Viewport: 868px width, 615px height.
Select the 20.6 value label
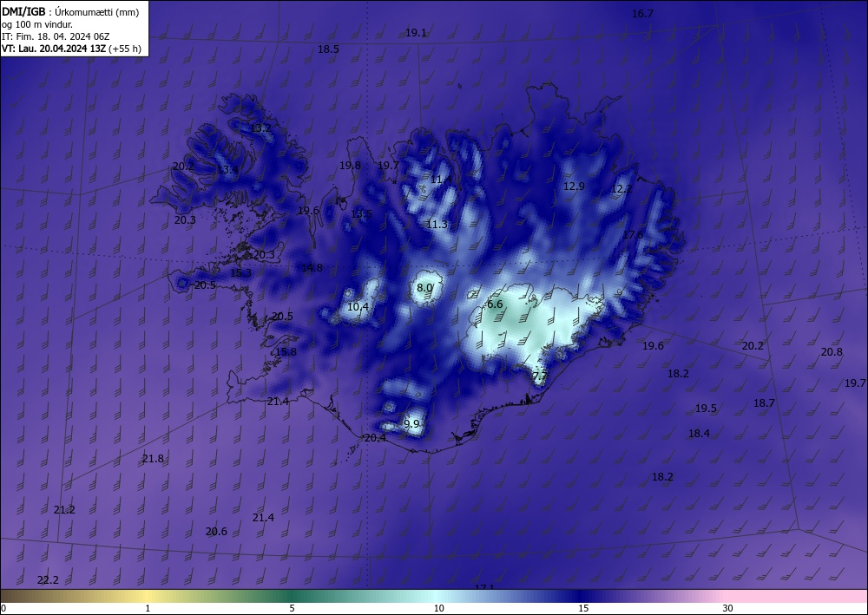coord(216,532)
